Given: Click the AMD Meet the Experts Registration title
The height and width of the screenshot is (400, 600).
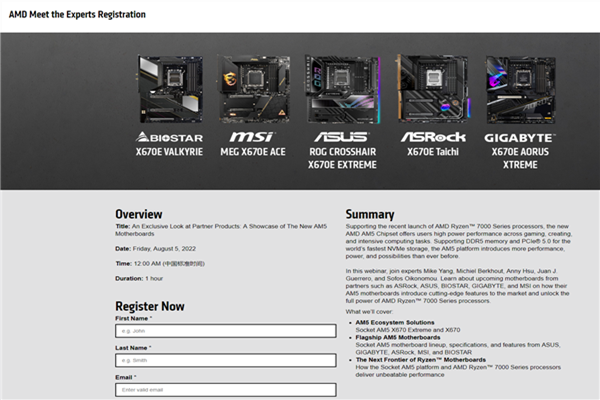Looking at the screenshot, I should [x=77, y=15].
